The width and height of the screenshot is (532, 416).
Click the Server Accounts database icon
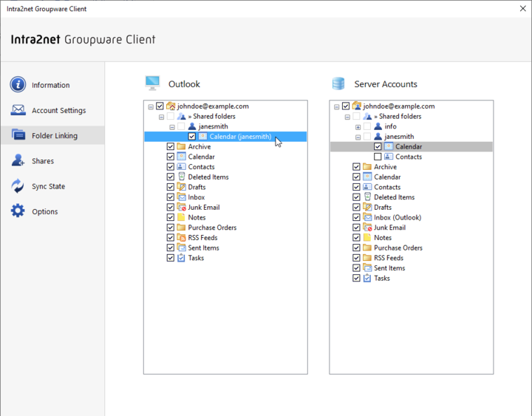click(338, 83)
